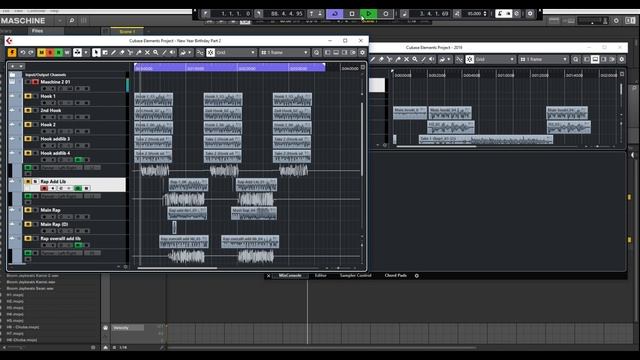Toggle Snap to Zero Crossing icon

tap(200, 53)
